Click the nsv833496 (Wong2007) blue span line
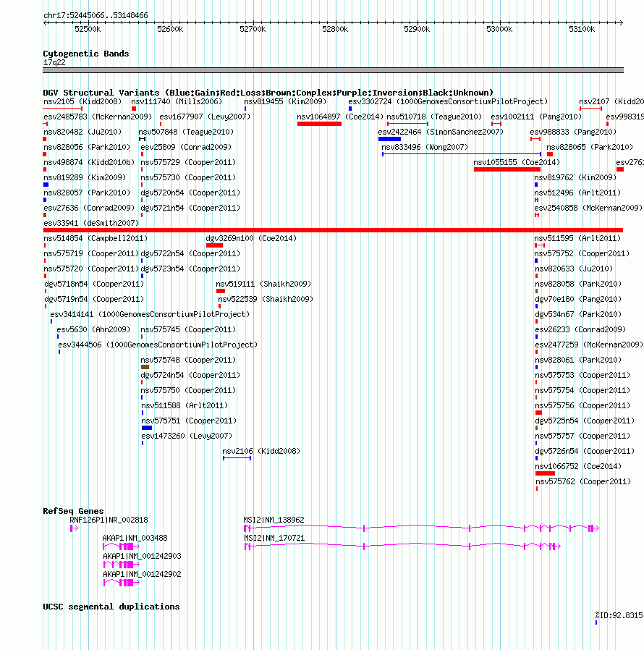Viewport: 644px width, 650px height. click(x=462, y=154)
